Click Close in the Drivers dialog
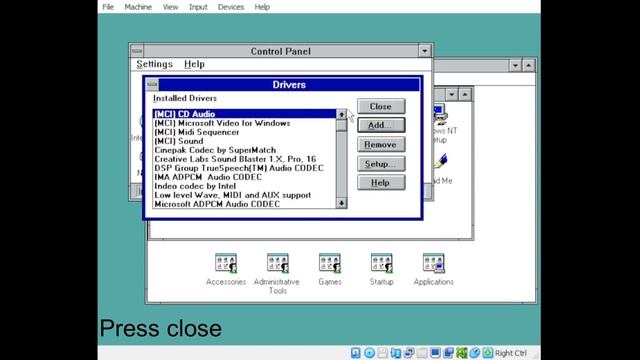This screenshot has height=360, width=640. 381,106
